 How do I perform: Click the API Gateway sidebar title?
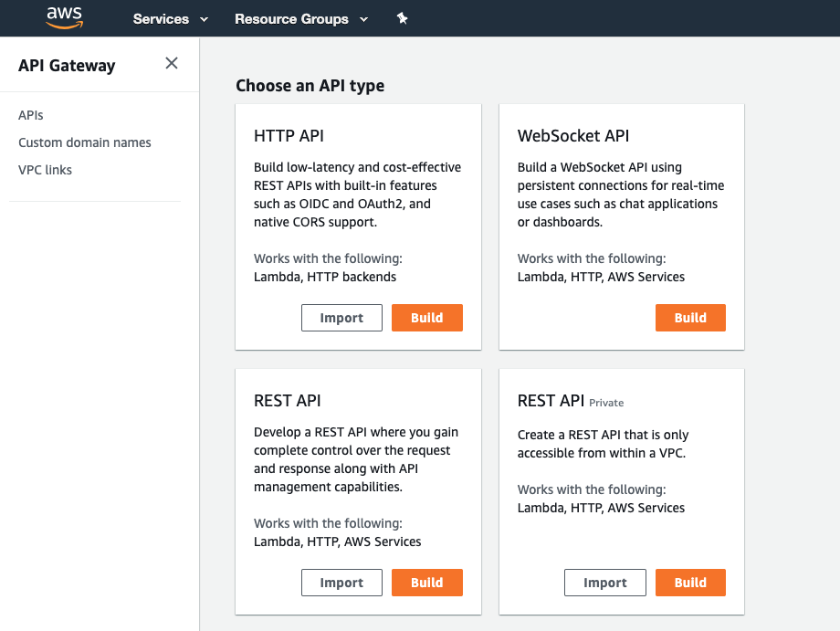67,66
